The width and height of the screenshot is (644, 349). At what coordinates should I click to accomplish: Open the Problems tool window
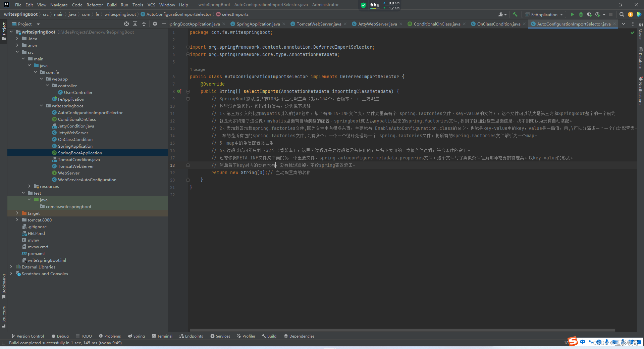110,336
